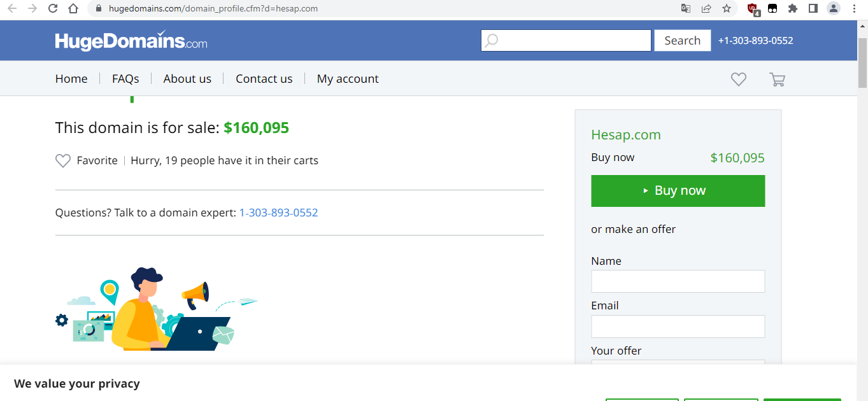Open the translate page icon
The width and height of the screenshot is (868, 401).
click(686, 9)
